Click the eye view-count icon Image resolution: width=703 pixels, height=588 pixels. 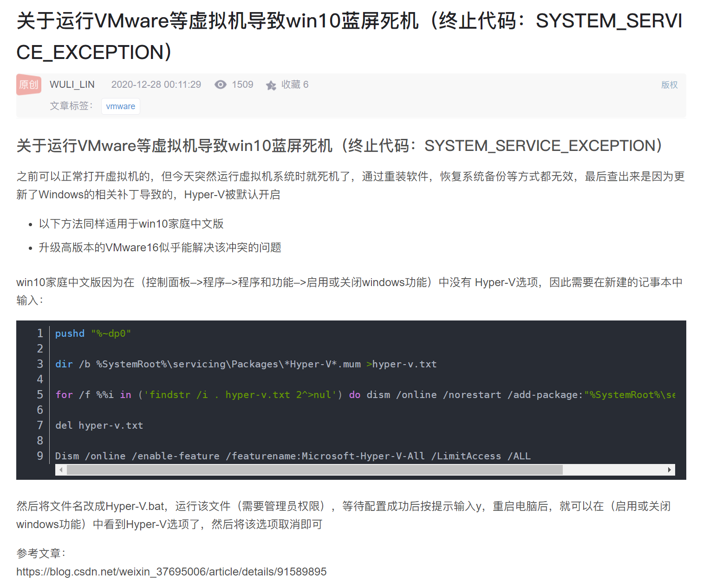tap(221, 85)
